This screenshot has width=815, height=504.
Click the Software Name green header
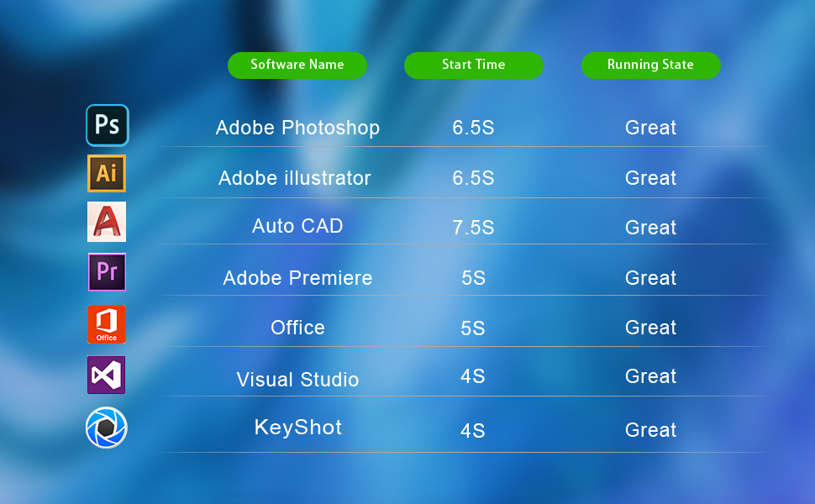tap(297, 65)
